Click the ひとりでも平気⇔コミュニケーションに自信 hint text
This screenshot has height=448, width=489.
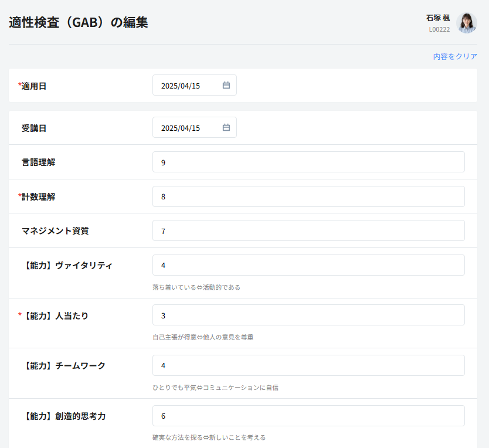215,388
